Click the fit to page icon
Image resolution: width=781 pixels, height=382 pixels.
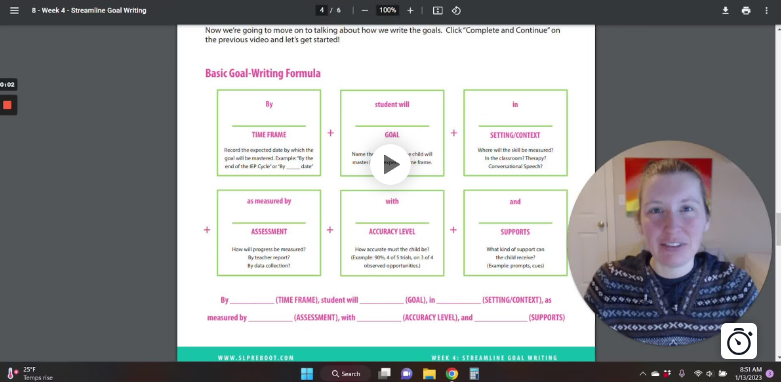(x=437, y=10)
